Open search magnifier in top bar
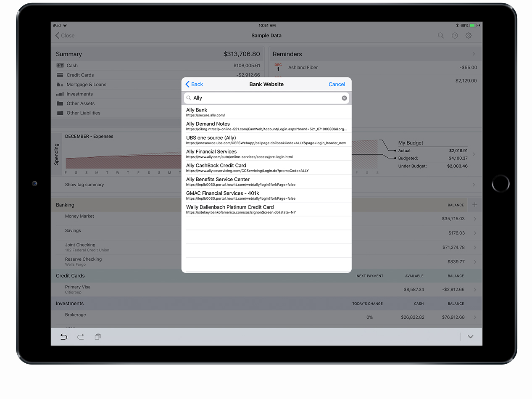This screenshot has height=399, width=532. (x=441, y=36)
